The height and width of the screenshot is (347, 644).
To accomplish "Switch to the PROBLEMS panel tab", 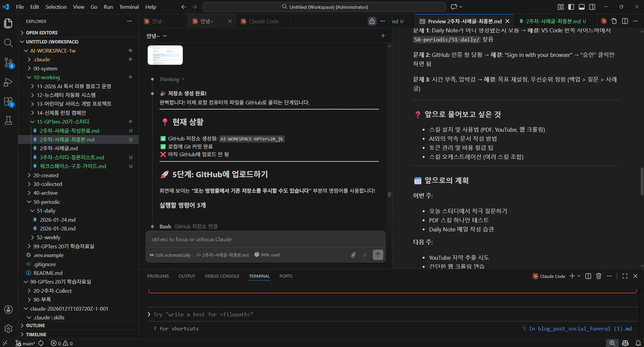I will pos(158,276).
